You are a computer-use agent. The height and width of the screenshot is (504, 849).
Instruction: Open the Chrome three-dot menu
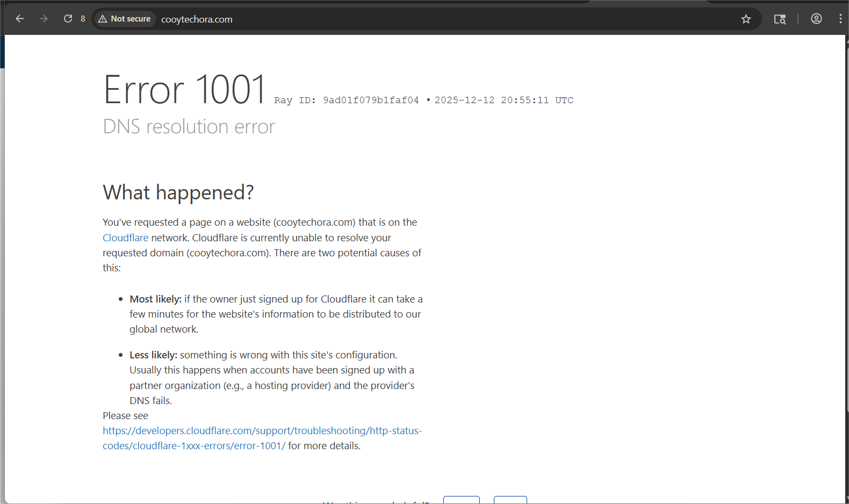pyautogui.click(x=840, y=19)
